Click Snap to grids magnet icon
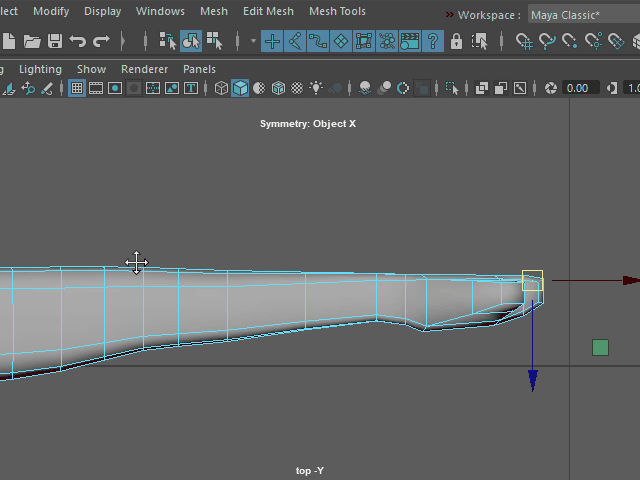640x480 pixels. point(524,41)
